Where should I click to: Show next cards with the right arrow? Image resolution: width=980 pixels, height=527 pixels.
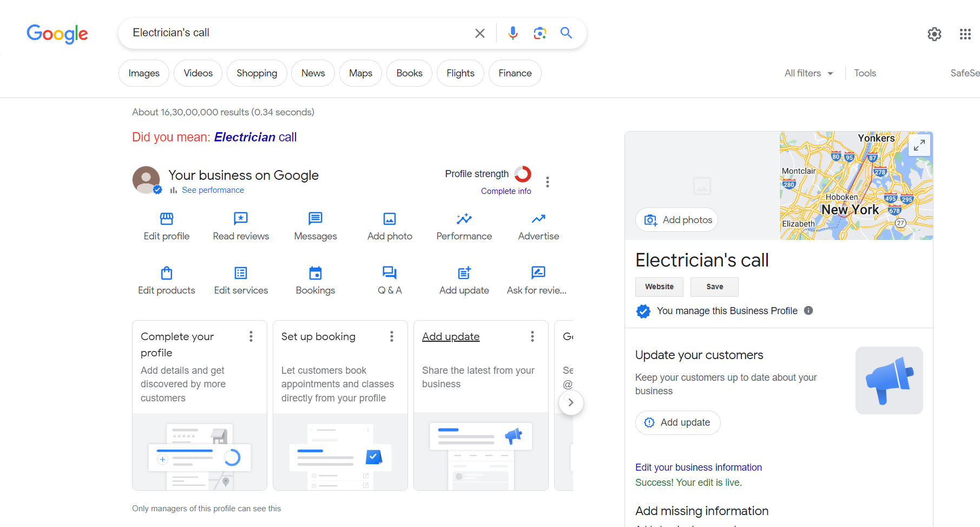(570, 402)
